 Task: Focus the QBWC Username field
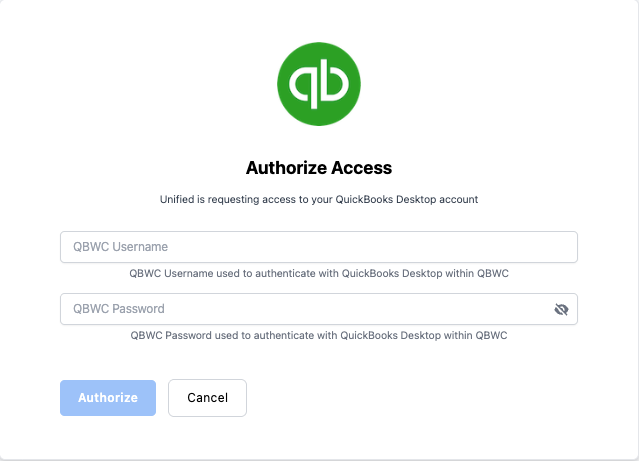319,247
